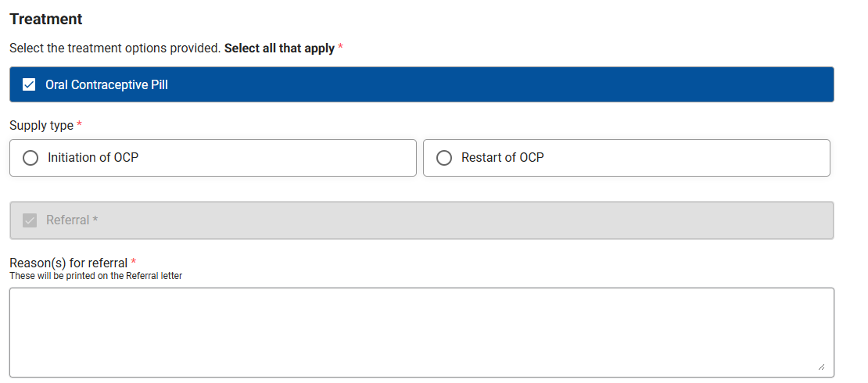Click the 'Initiation of OCP' option text

click(x=93, y=158)
